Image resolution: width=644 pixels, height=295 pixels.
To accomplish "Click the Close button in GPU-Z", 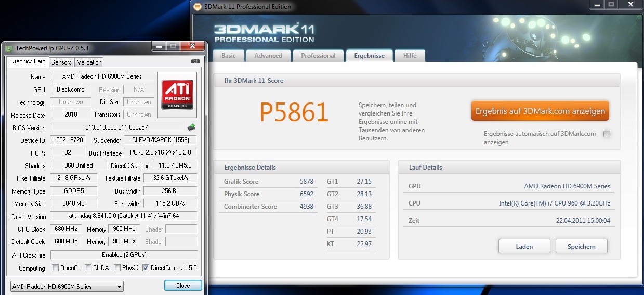I will coord(183,286).
